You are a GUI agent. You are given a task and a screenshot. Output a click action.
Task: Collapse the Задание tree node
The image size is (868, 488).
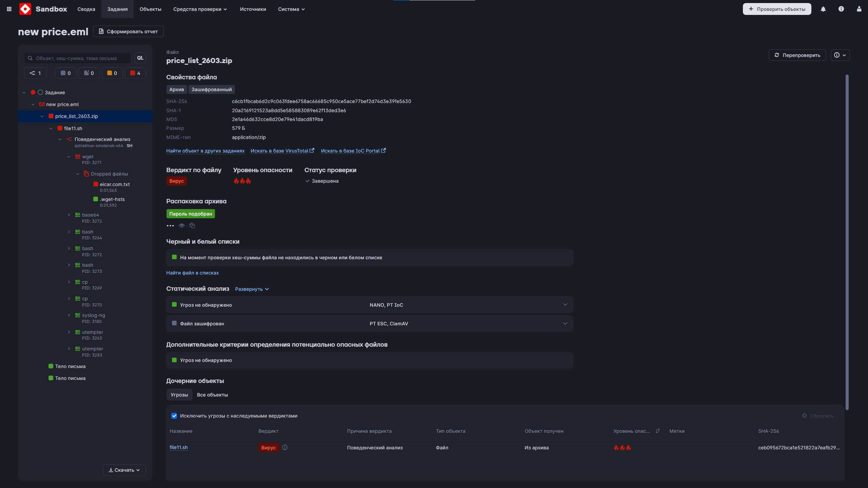point(24,93)
